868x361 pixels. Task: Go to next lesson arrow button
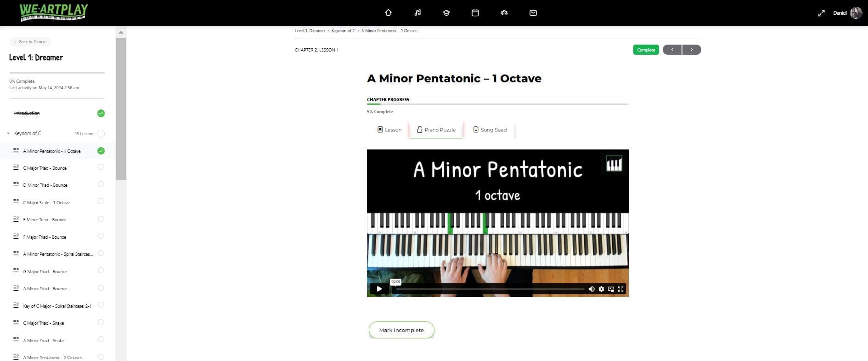coord(692,50)
